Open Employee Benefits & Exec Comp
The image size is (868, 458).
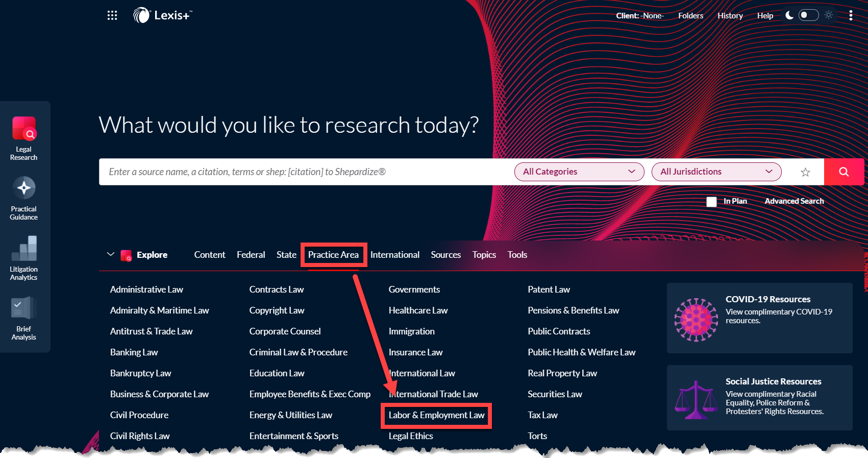point(310,394)
